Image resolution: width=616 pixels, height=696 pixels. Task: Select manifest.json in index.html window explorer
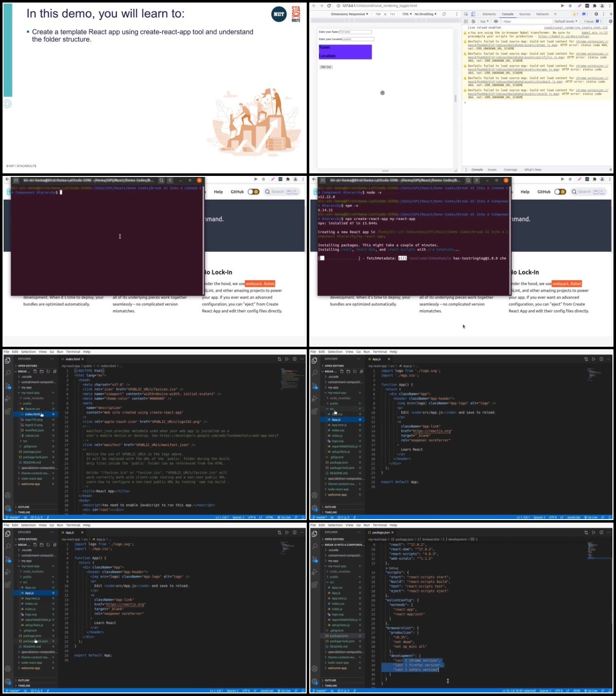click(34, 430)
